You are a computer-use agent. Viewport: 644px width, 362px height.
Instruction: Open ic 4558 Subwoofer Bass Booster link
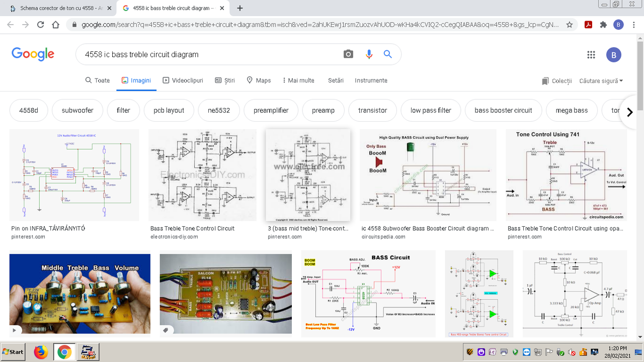(x=428, y=228)
